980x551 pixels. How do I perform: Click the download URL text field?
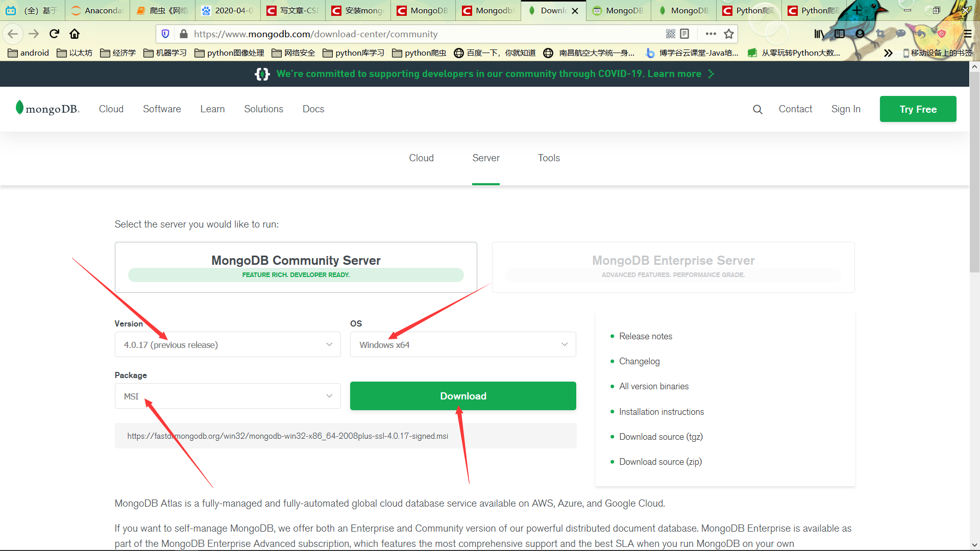pos(346,436)
